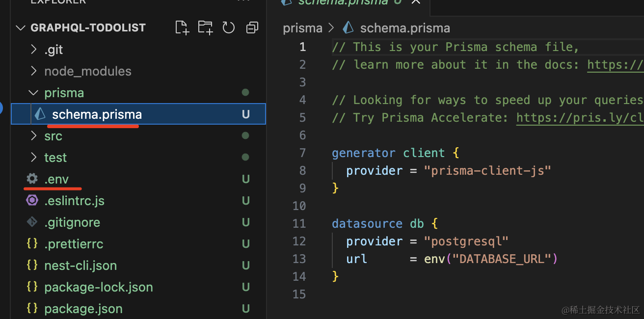Open nest-cli.json in the file tree

[x=80, y=266]
